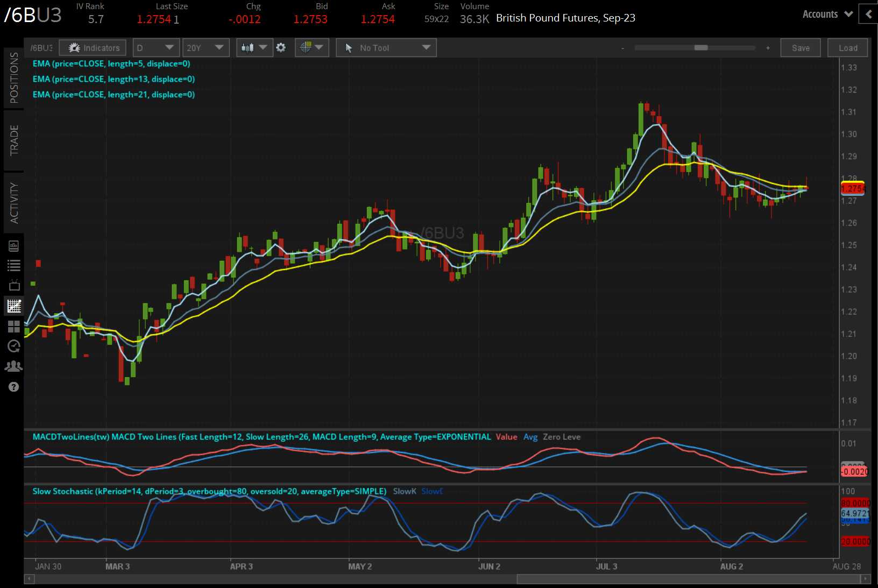878x588 pixels.
Task: Click the Indicators button
Action: pyautogui.click(x=93, y=48)
